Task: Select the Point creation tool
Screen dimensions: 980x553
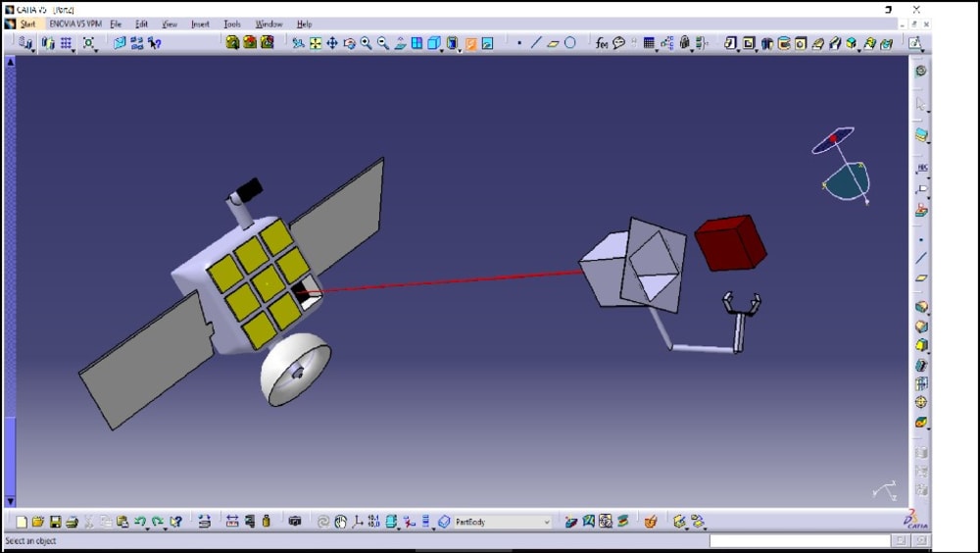Action: click(x=519, y=42)
